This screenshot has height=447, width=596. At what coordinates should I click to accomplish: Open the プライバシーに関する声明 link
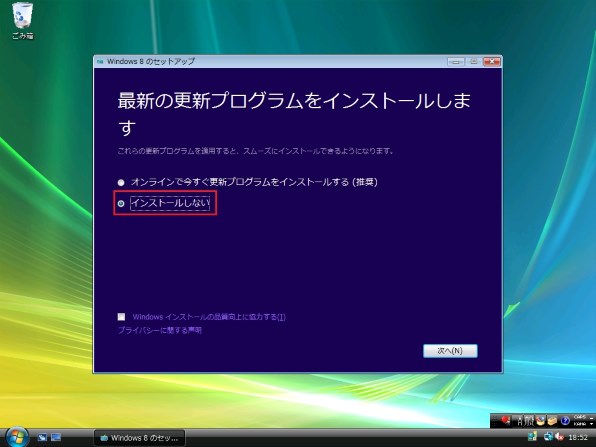pos(160,330)
